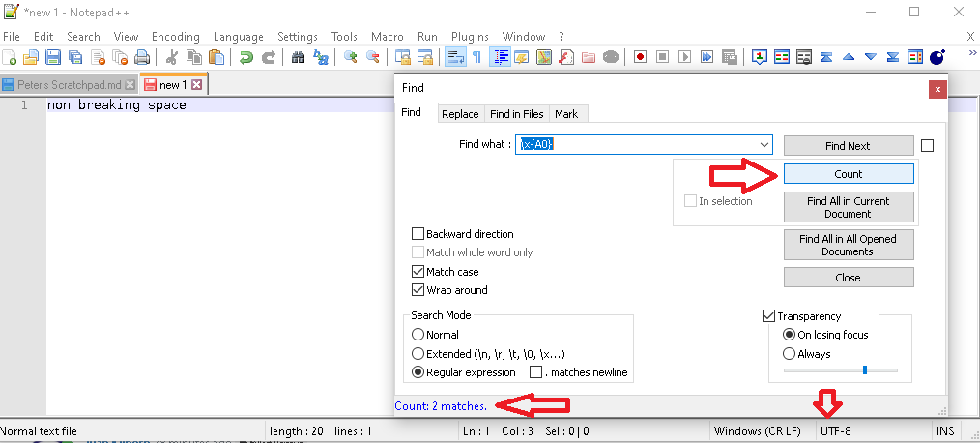The height and width of the screenshot is (443, 980).
Task: Create a new document from the toolbar
Action: (x=10, y=58)
